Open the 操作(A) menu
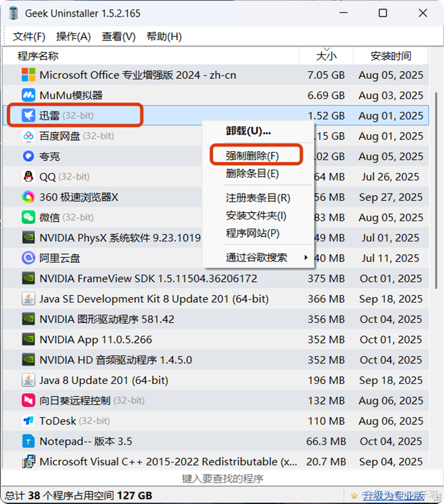This screenshot has width=444, height=504. 74,36
